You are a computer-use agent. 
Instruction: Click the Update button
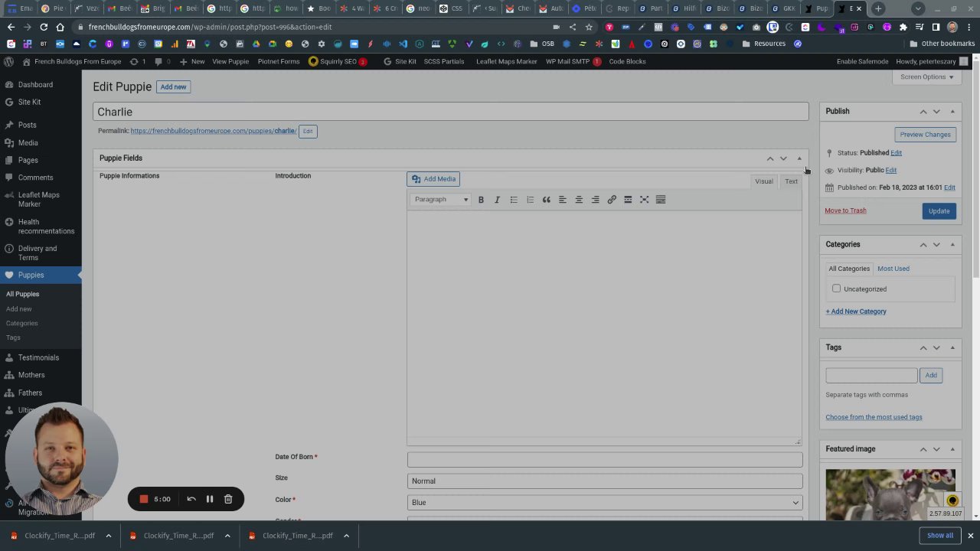coord(939,211)
